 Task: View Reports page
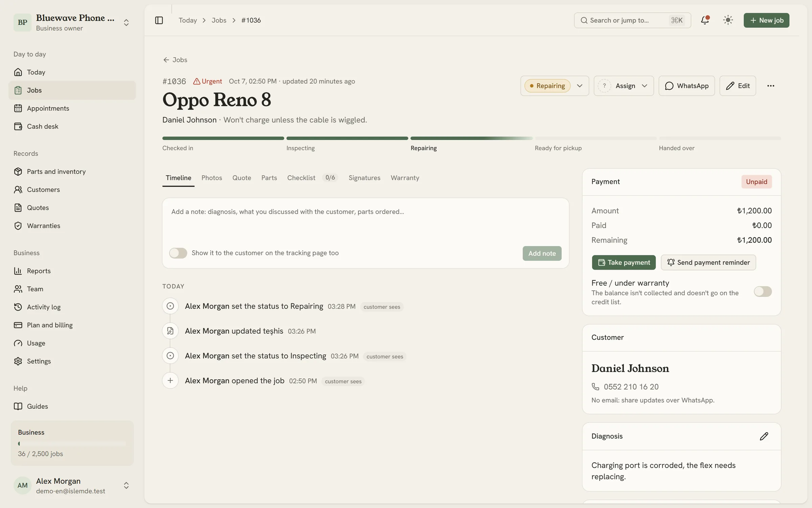72,271
